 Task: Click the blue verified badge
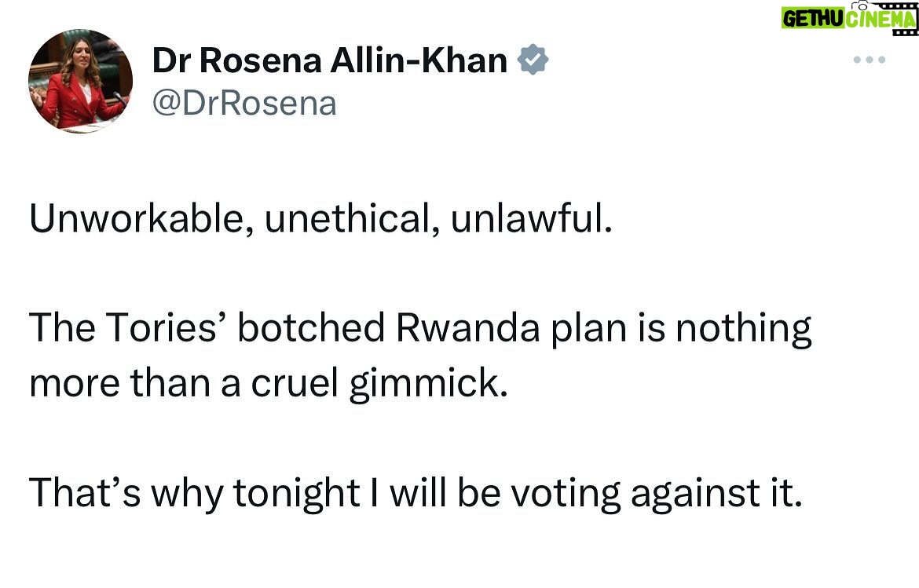(533, 59)
